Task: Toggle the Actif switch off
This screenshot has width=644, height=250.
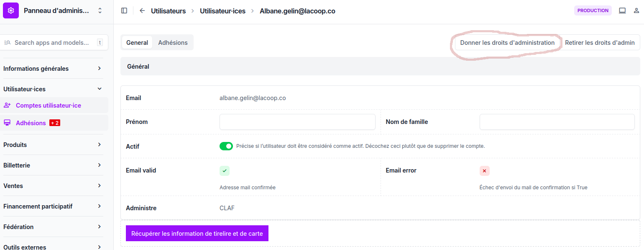Action: [x=226, y=146]
